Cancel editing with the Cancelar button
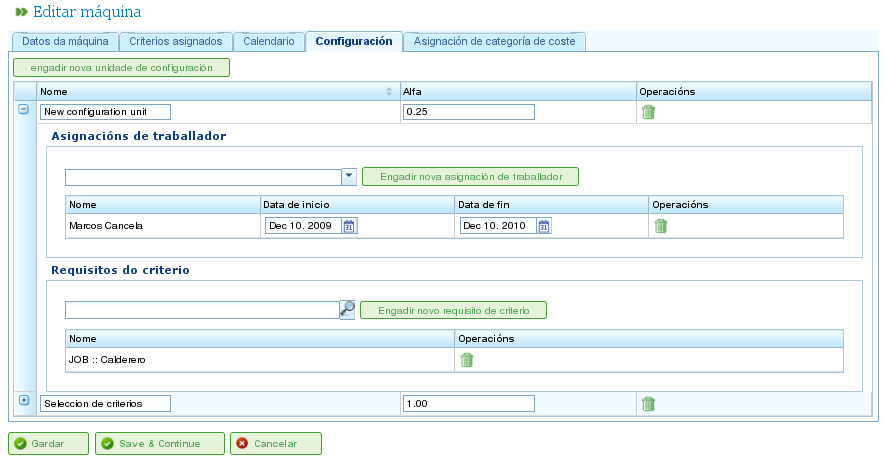Image resolution: width=885 pixels, height=463 pixels. pyautogui.click(x=275, y=443)
